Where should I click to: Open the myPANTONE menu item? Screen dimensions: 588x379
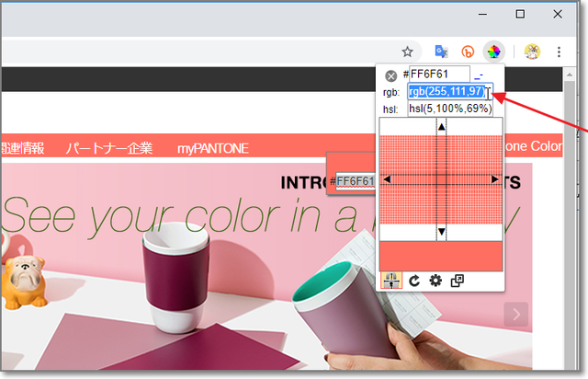coord(212,147)
